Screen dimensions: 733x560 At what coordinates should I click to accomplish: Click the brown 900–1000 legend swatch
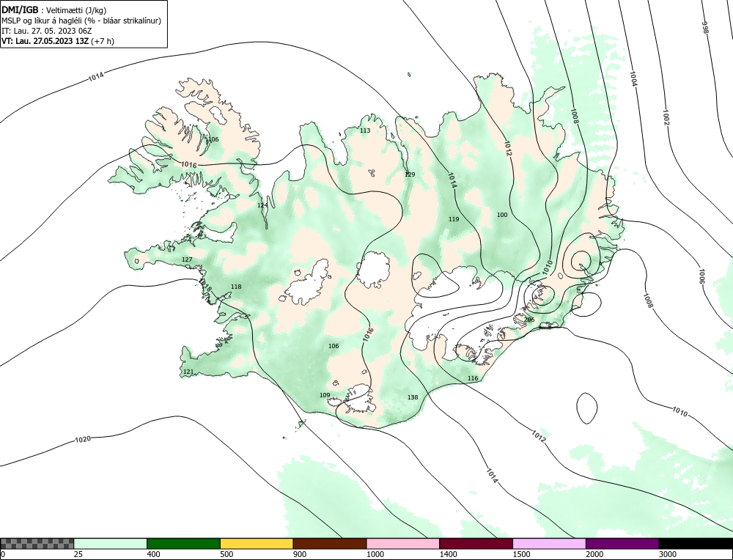[x=330, y=543]
